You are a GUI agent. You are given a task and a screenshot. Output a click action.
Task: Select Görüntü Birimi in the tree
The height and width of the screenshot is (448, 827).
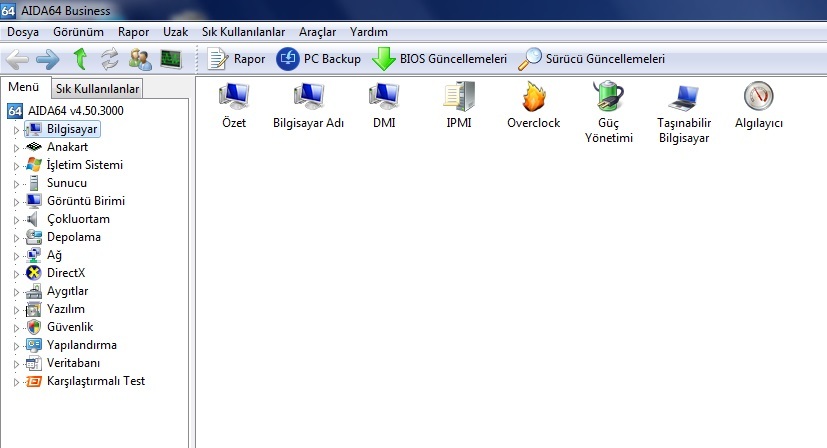tap(75, 201)
